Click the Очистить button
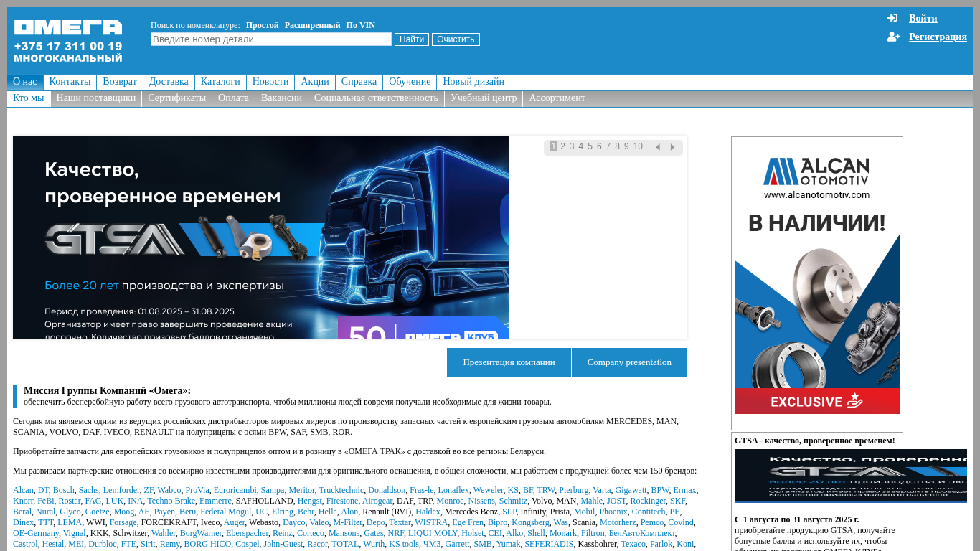This screenshot has width=980, height=551. click(456, 39)
